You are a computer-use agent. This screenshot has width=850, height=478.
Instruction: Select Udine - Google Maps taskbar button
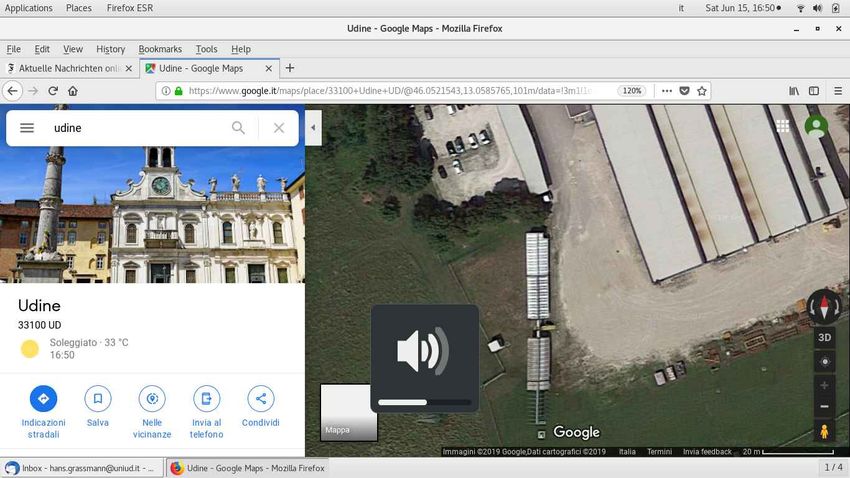pyautogui.click(x=248, y=468)
